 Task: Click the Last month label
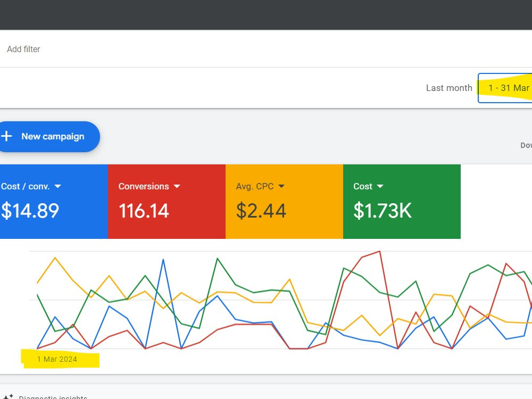[449, 88]
